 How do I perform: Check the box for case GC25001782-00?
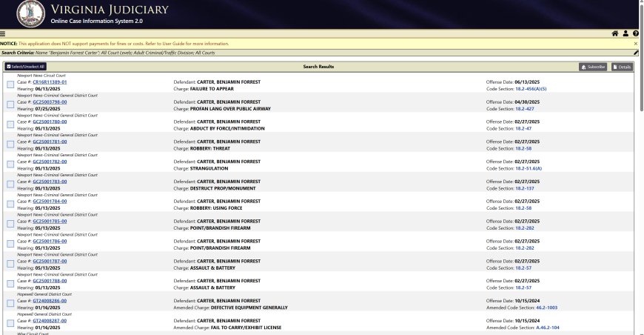[10, 165]
